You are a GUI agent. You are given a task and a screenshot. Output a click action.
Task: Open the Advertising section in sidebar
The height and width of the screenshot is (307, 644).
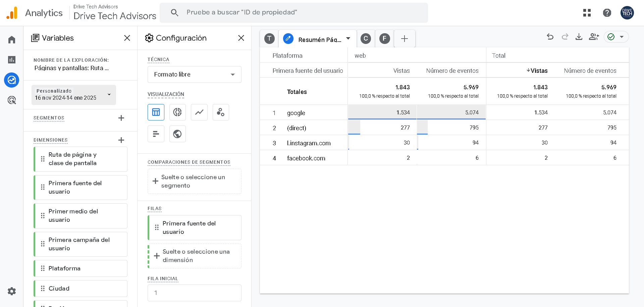tap(12, 100)
